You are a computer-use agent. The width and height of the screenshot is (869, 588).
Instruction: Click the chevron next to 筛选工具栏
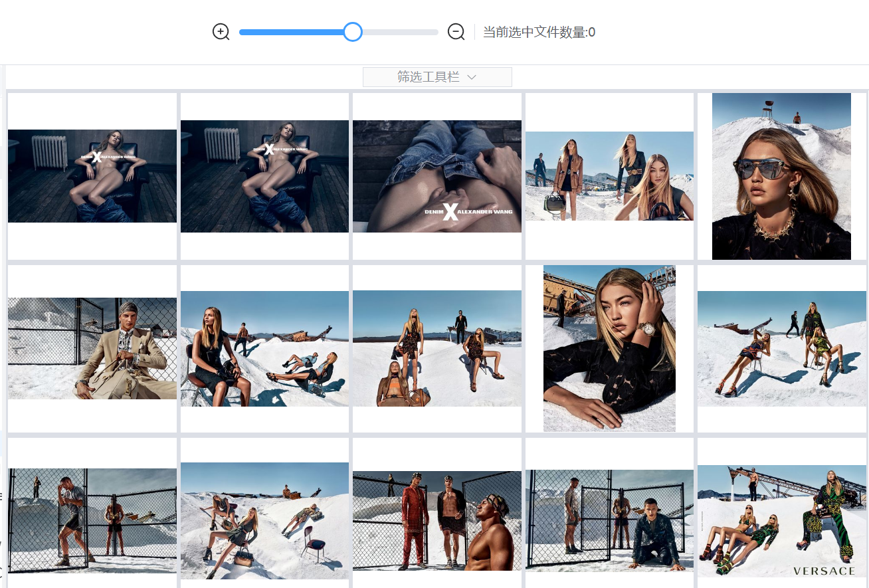pos(472,77)
